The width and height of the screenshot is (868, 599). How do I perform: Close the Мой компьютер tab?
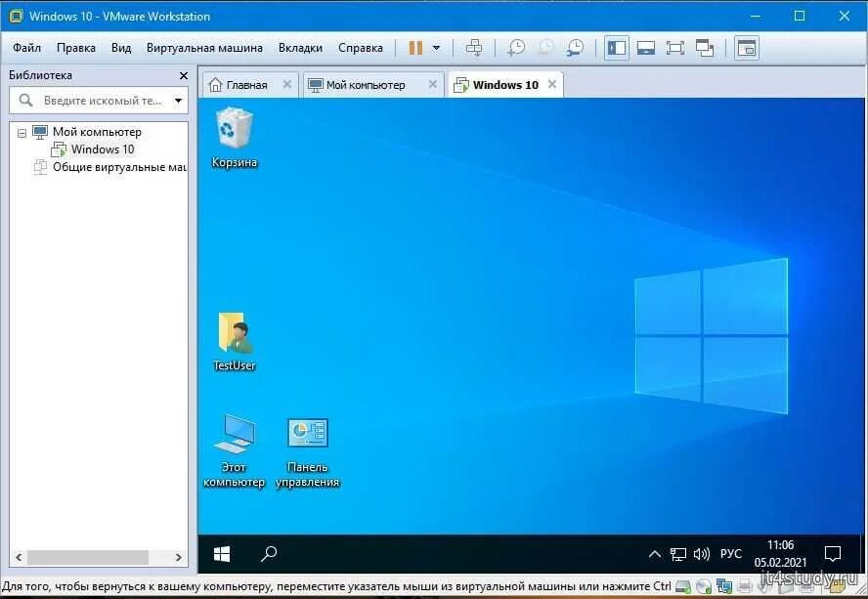click(x=432, y=84)
